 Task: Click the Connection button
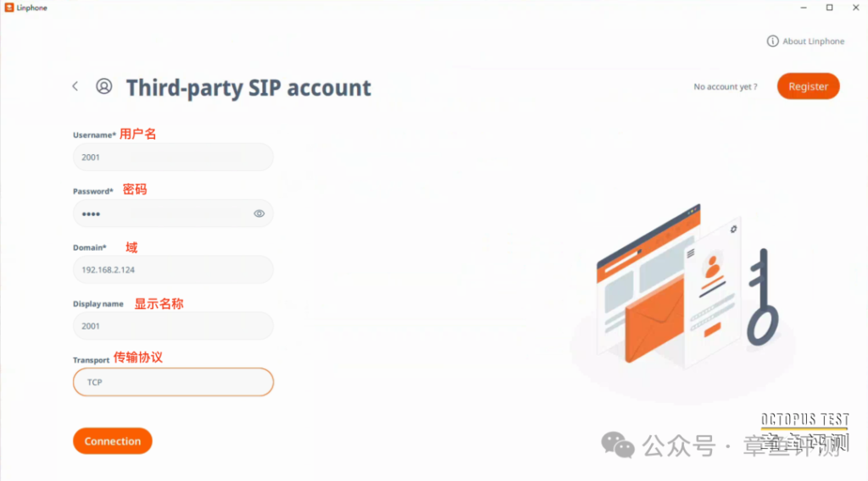click(113, 441)
